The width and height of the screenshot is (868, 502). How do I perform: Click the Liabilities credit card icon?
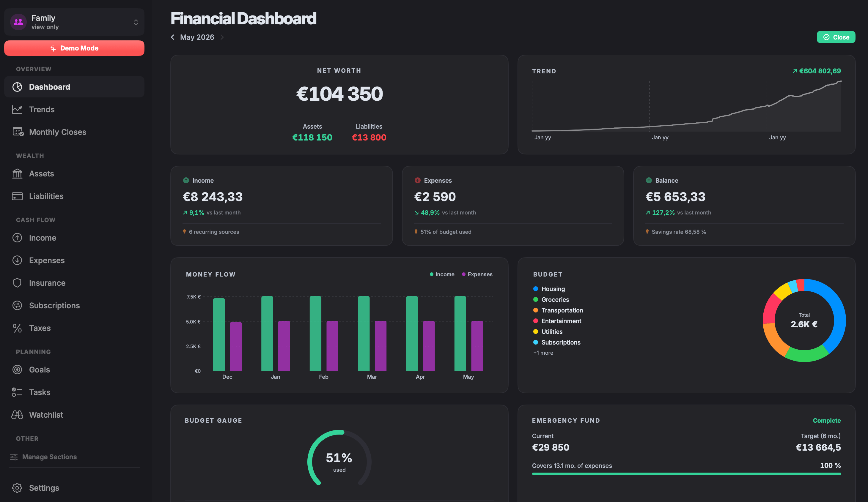coord(17,196)
